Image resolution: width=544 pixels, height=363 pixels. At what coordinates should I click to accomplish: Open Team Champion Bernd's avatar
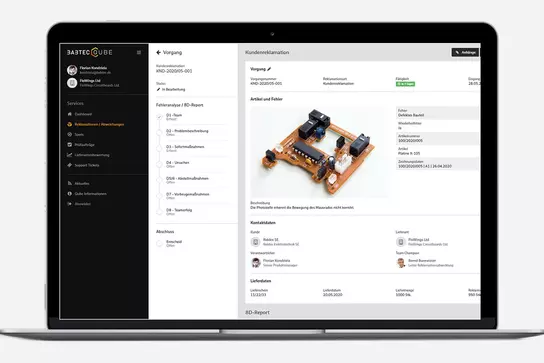401,263
